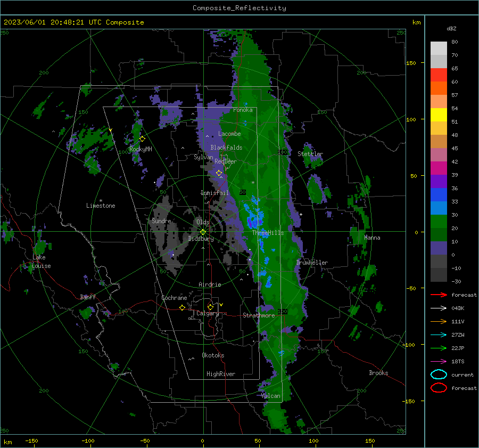Click the Okotoks city label
This screenshot has width=479, height=448.
pos(213,355)
